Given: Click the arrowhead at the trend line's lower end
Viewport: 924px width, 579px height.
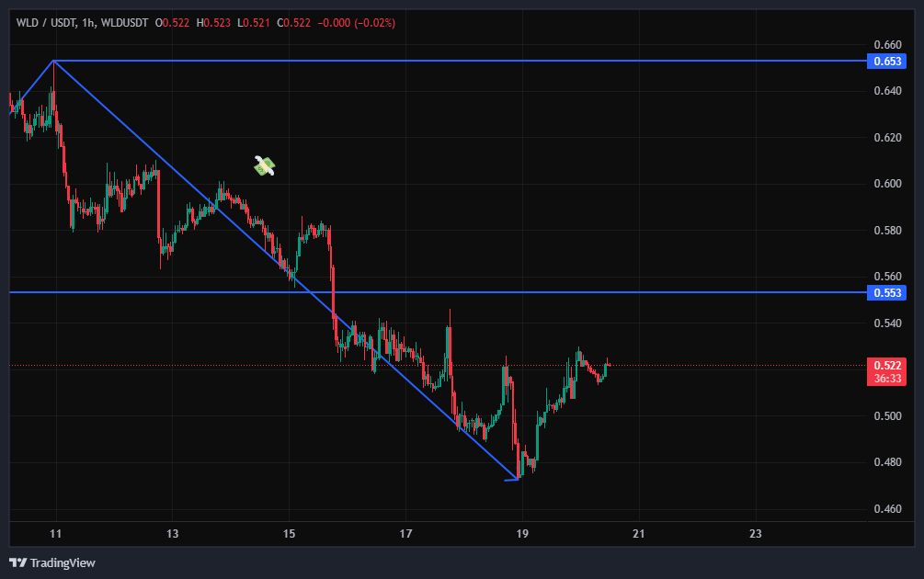Looking at the screenshot, I should (x=516, y=479).
